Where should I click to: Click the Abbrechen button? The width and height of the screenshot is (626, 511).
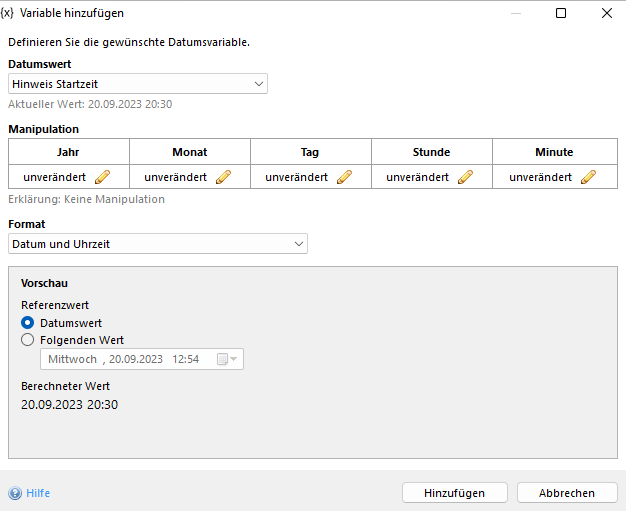click(x=567, y=493)
